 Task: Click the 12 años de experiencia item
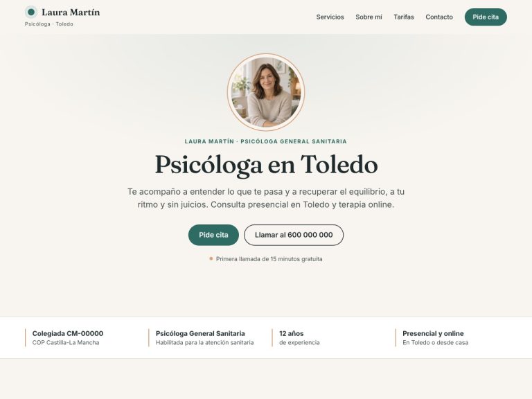click(x=296, y=337)
